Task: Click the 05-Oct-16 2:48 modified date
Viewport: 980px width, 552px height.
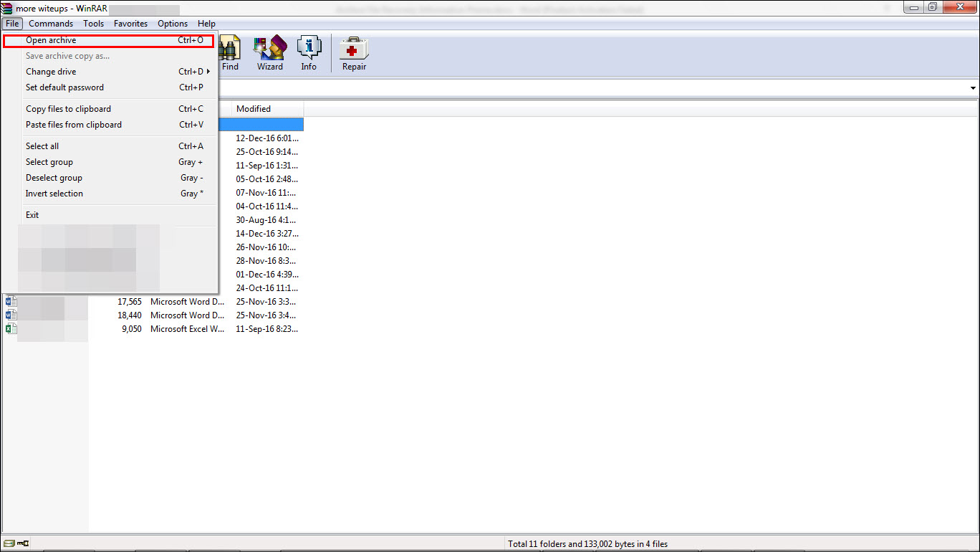Action: (267, 179)
